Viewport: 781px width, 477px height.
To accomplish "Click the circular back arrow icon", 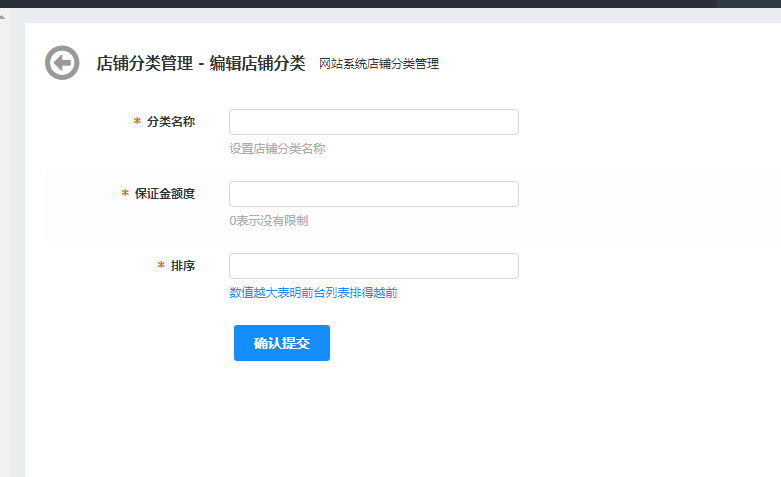I will pyautogui.click(x=62, y=63).
